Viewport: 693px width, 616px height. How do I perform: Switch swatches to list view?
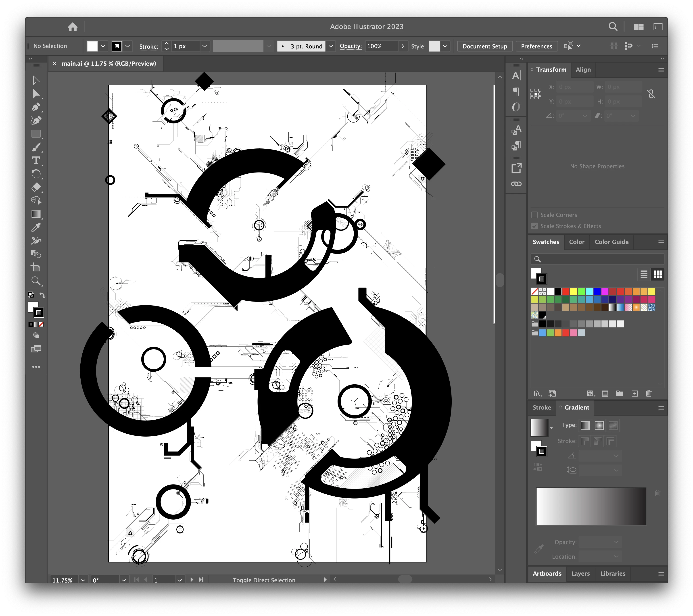(x=644, y=274)
